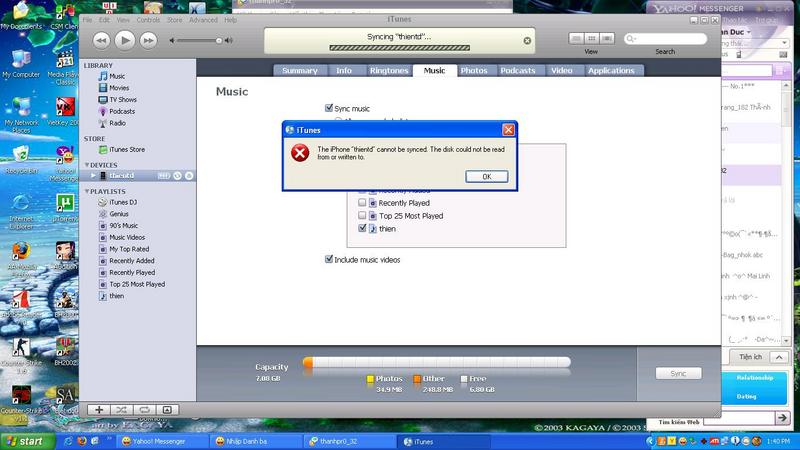Image resolution: width=800 pixels, height=450 pixels.
Task: Check the Top 25 Most Played playlist
Action: click(362, 215)
